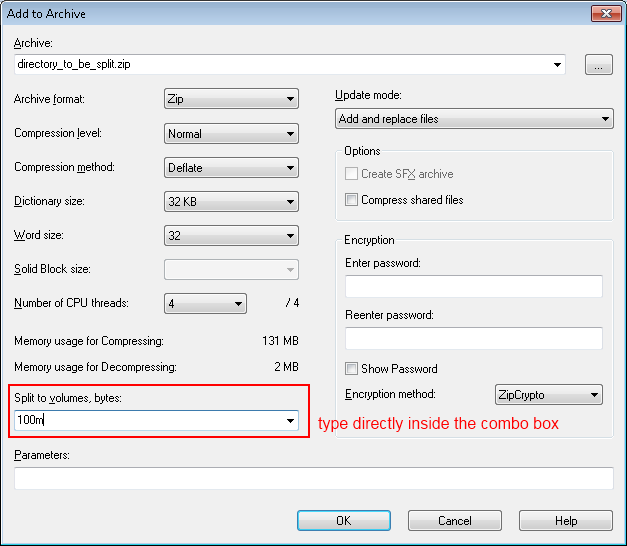Click the Cancel button
Image resolution: width=627 pixels, height=546 pixels.
pos(455,521)
